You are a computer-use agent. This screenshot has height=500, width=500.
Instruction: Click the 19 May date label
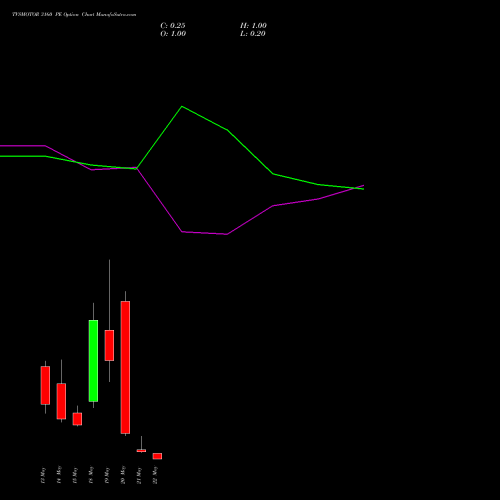[x=107, y=475]
